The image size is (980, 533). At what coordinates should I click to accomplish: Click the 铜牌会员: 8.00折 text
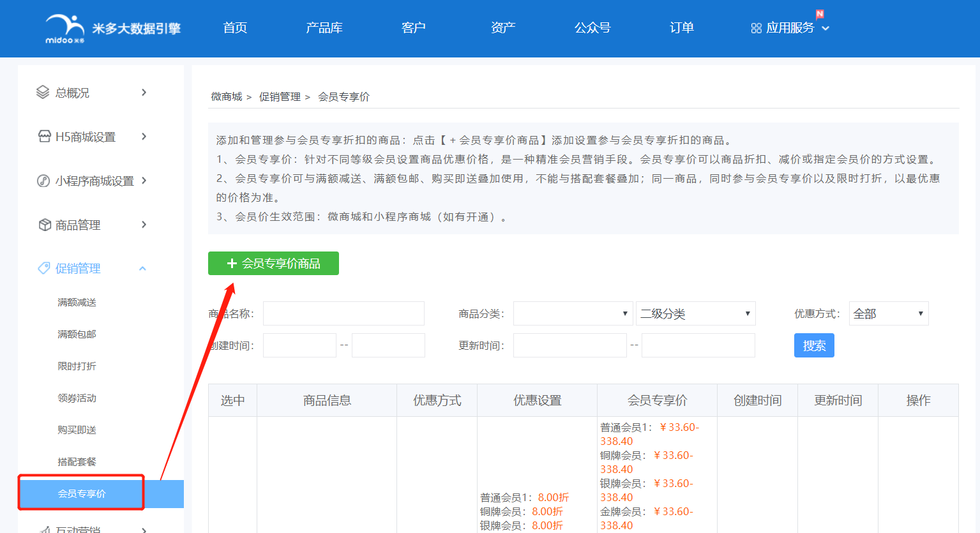[x=522, y=511]
